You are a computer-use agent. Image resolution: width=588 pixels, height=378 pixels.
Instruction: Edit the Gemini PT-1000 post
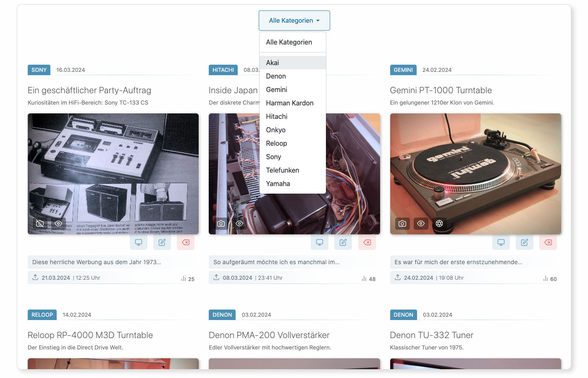525,242
